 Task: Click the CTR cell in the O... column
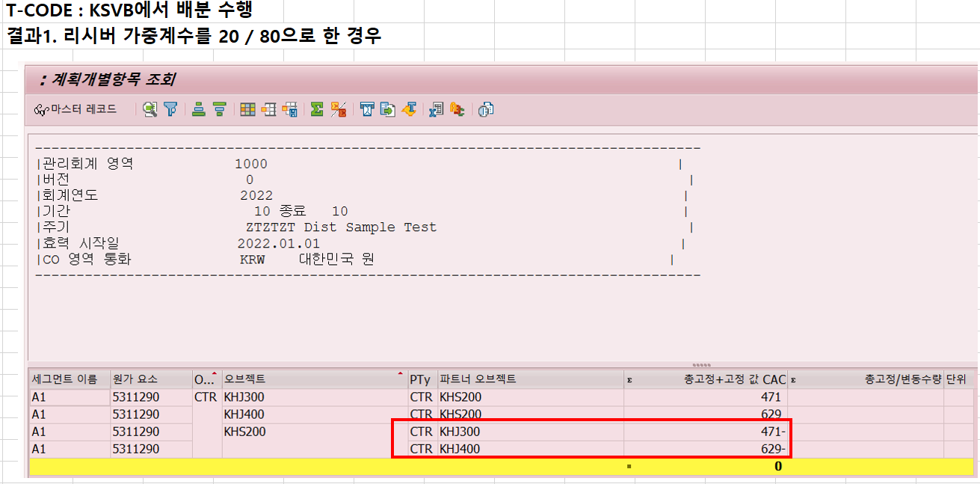tap(207, 397)
